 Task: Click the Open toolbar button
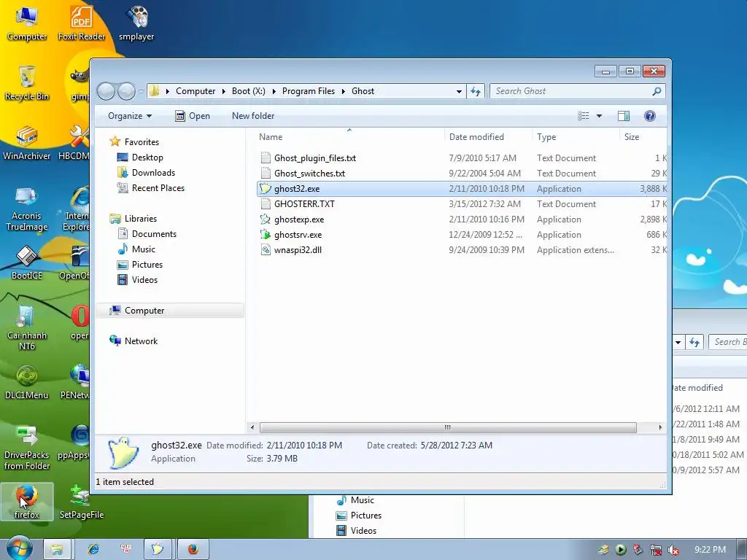pos(193,116)
